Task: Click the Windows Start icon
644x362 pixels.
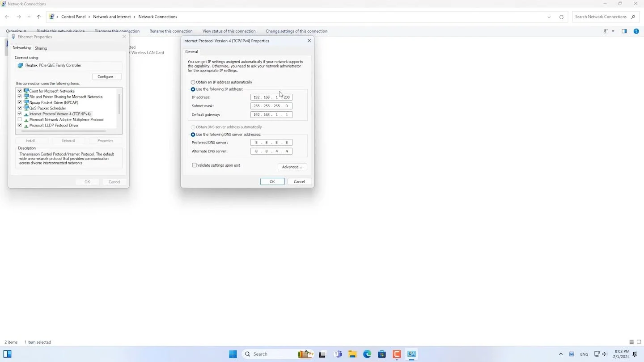Action: (x=233, y=354)
